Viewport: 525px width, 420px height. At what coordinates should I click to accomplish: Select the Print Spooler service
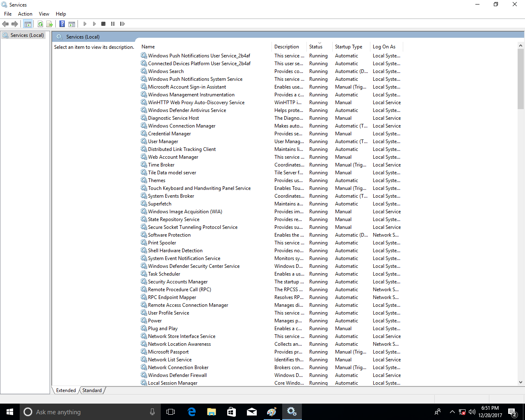(x=162, y=243)
